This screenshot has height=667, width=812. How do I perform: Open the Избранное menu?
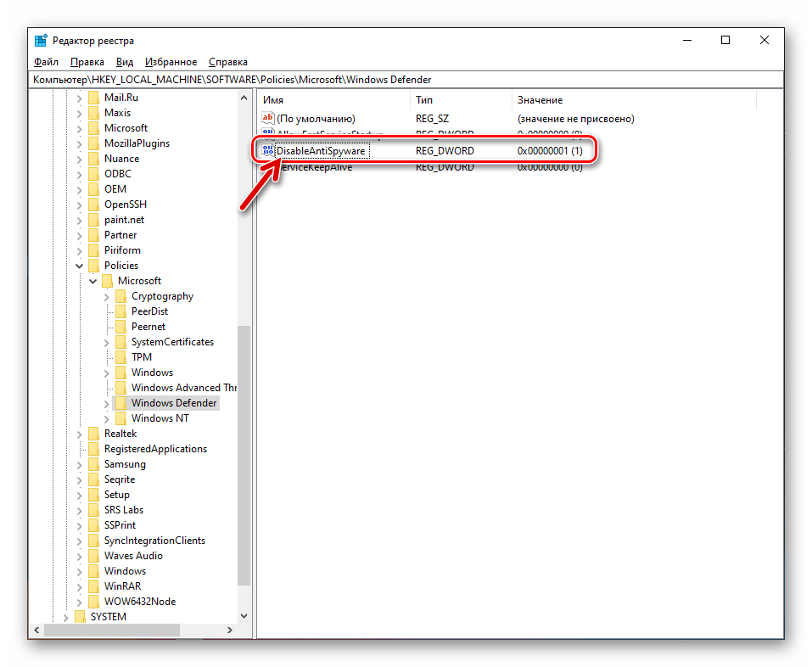coord(171,62)
